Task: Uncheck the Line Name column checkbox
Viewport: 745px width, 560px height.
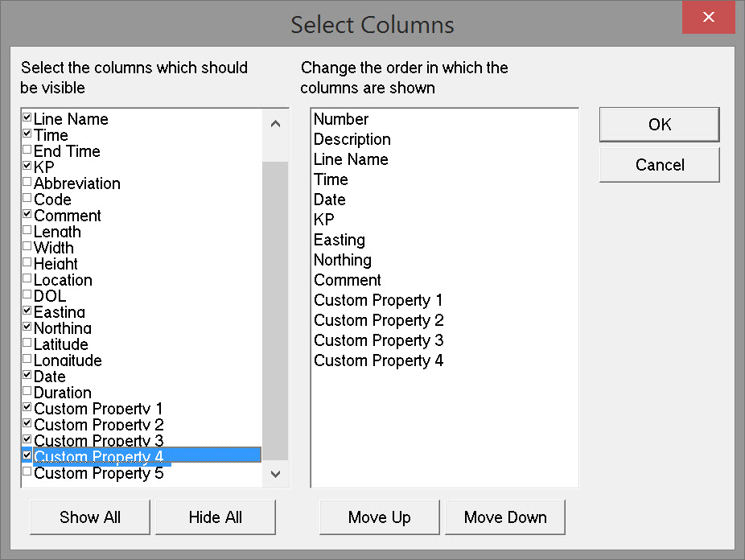Action: [27, 118]
